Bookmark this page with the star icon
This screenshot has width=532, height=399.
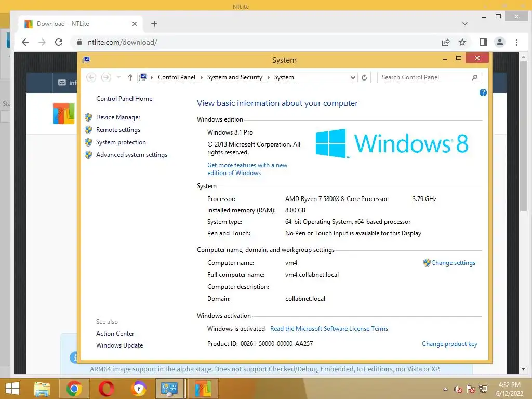pyautogui.click(x=462, y=42)
